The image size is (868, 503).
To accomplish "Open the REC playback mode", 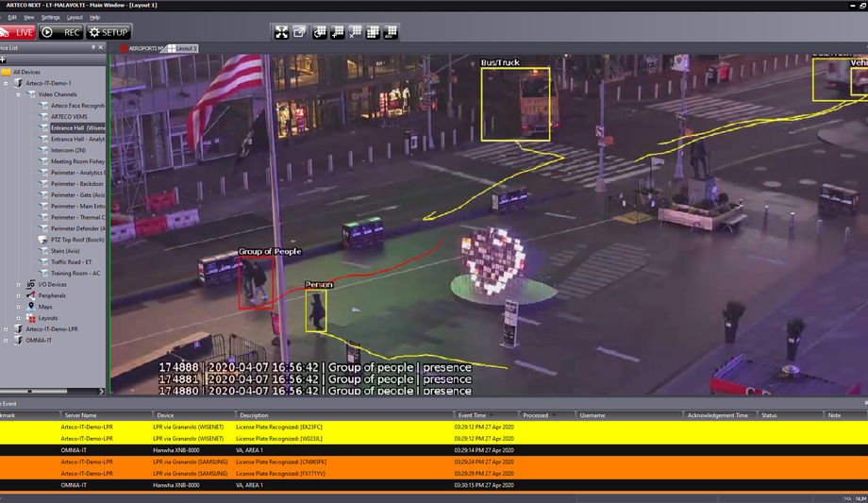I will [61, 32].
